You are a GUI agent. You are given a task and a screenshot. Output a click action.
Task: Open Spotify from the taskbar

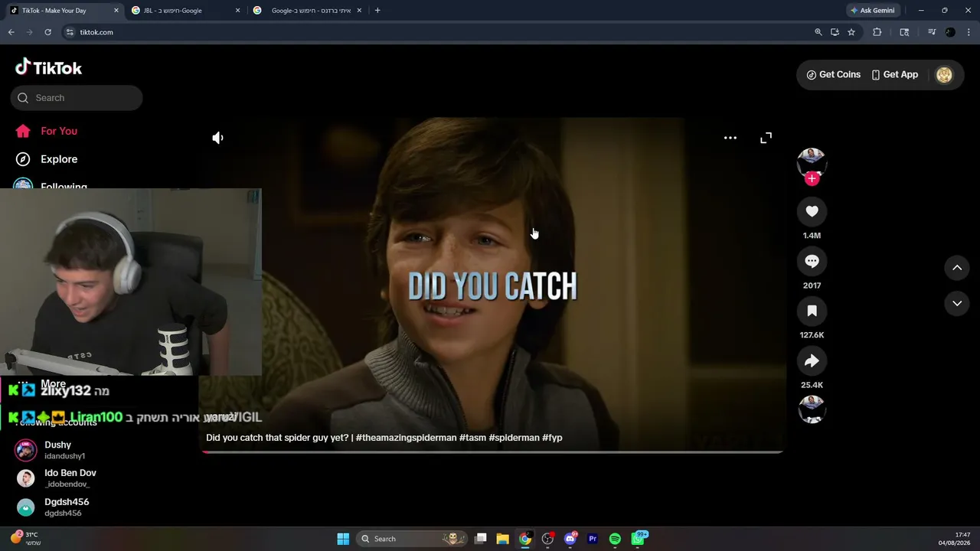point(615,539)
